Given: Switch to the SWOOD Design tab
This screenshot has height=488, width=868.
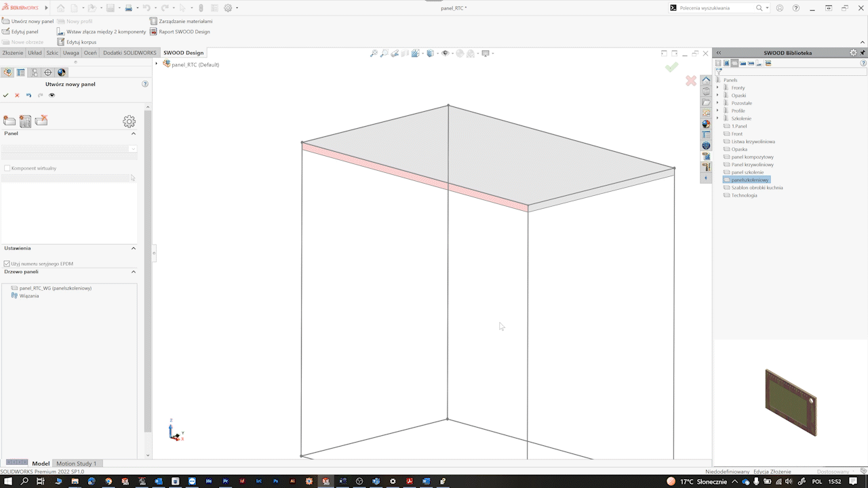Looking at the screenshot, I should point(182,52).
